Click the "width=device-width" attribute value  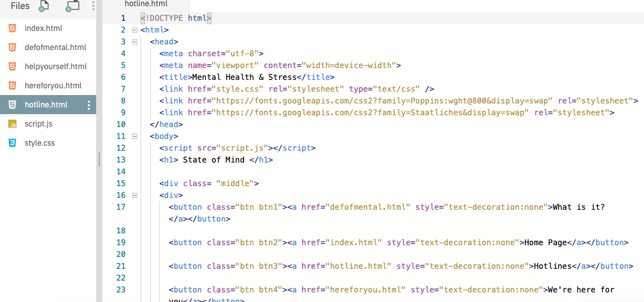tap(349, 65)
